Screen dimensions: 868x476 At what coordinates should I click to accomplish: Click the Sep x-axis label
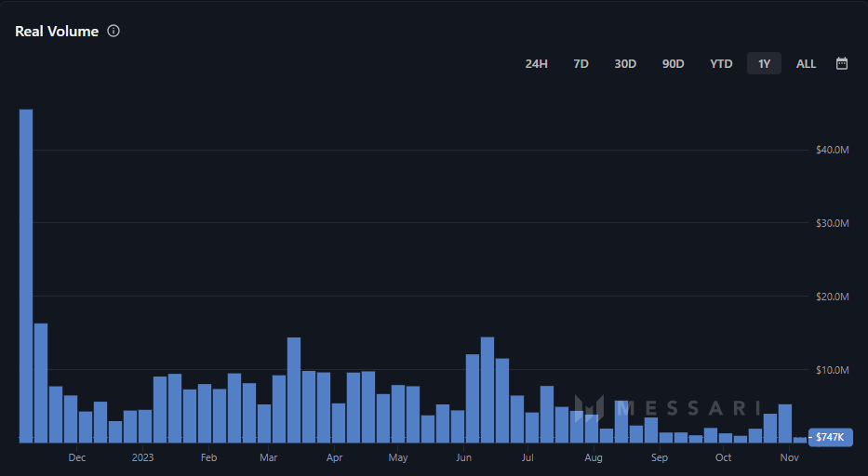[x=660, y=457]
